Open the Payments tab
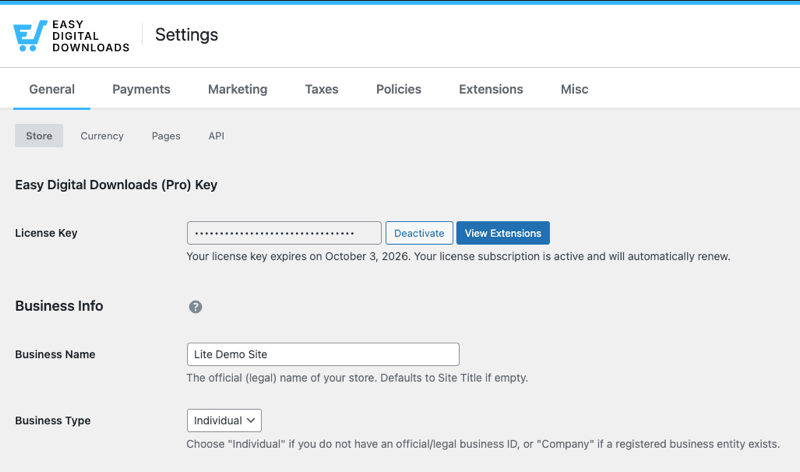Screen dimensions: 800x472 pyautogui.click(x=141, y=89)
